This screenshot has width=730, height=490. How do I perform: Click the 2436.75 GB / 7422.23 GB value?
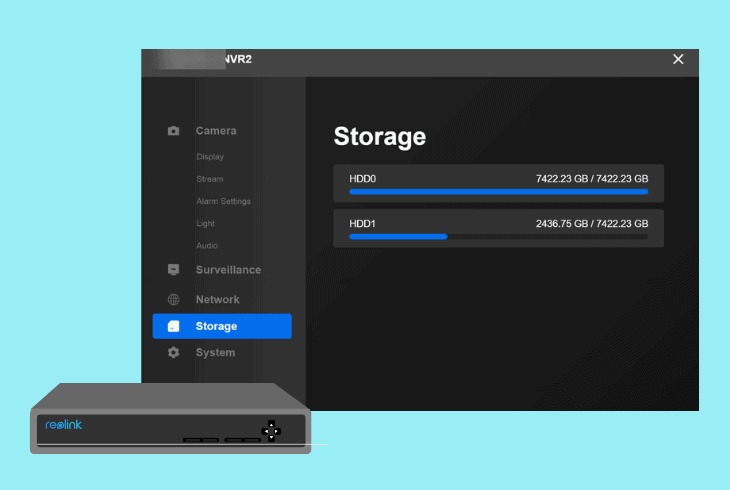(592, 224)
